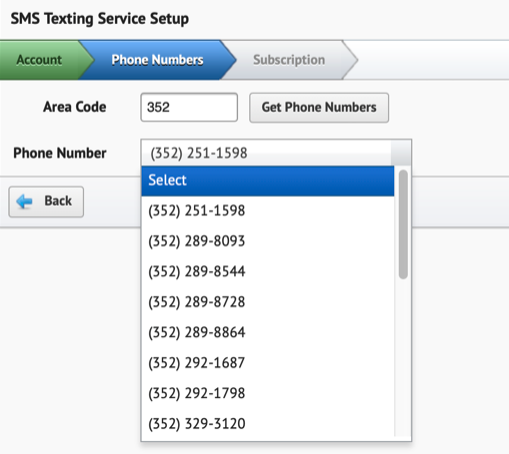
Task: Pick (352) 251-1598 from the list
Action: 268,211
